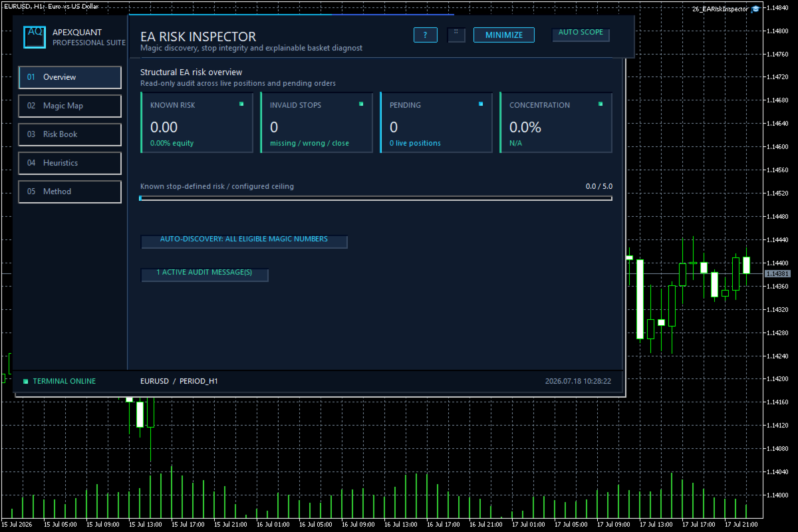798x532 pixels.
Task: Open the 1 ACTIVE AUDIT MESSAGE(S) button
Action: (205, 274)
